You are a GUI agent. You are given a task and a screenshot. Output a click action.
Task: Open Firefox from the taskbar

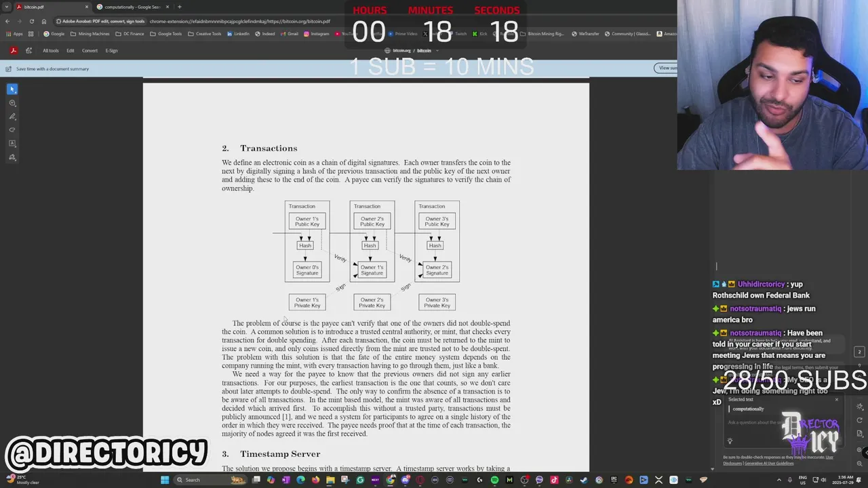click(315, 480)
